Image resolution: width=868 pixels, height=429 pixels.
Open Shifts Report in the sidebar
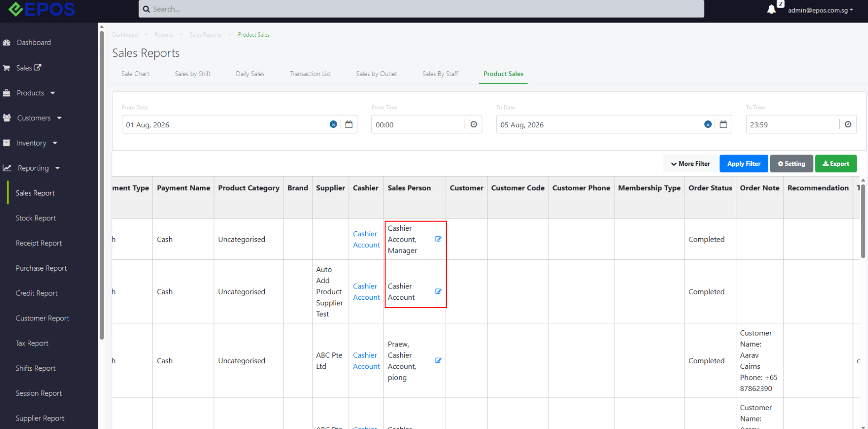[36, 368]
